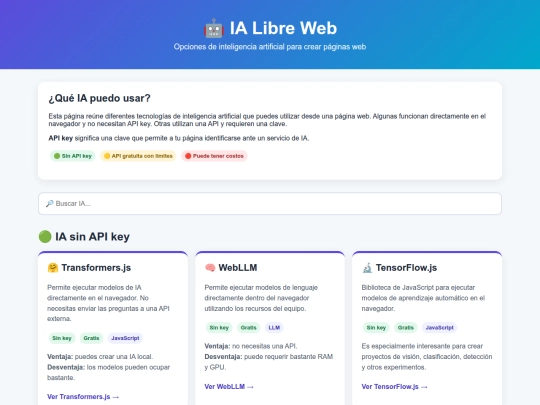Viewport: 540px width, 405px height.
Task: Click the Gratis tag on Transformers.js card
Action: pyautogui.click(x=91, y=338)
